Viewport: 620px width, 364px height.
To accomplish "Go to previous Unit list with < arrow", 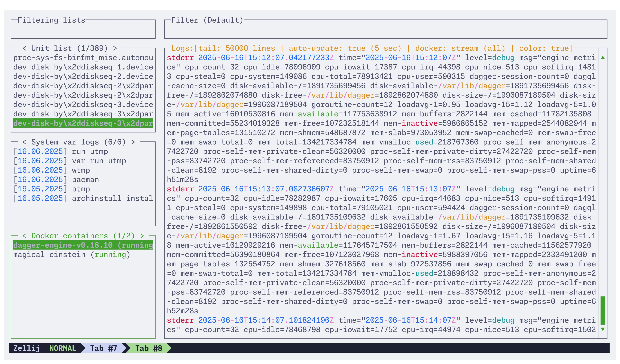I will click(x=24, y=48).
